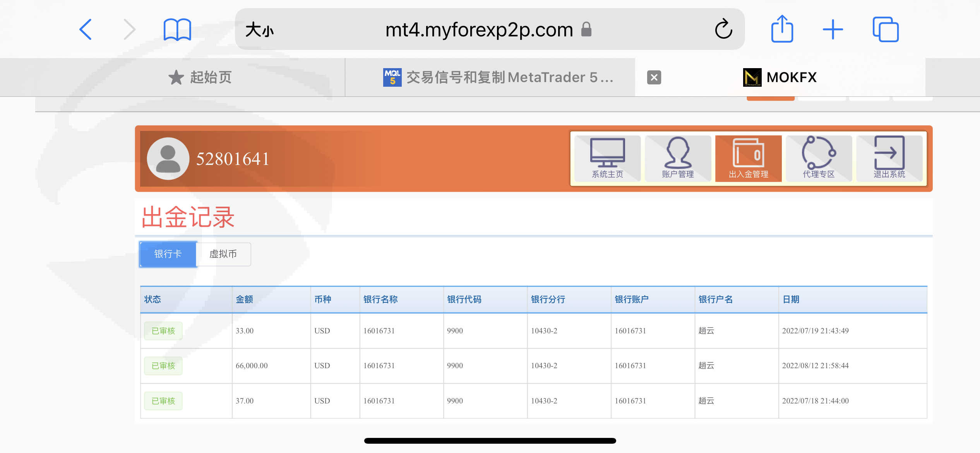This screenshot has height=453, width=980.
Task: Click date 2022/07/18 21:44:00
Action: [816, 401]
